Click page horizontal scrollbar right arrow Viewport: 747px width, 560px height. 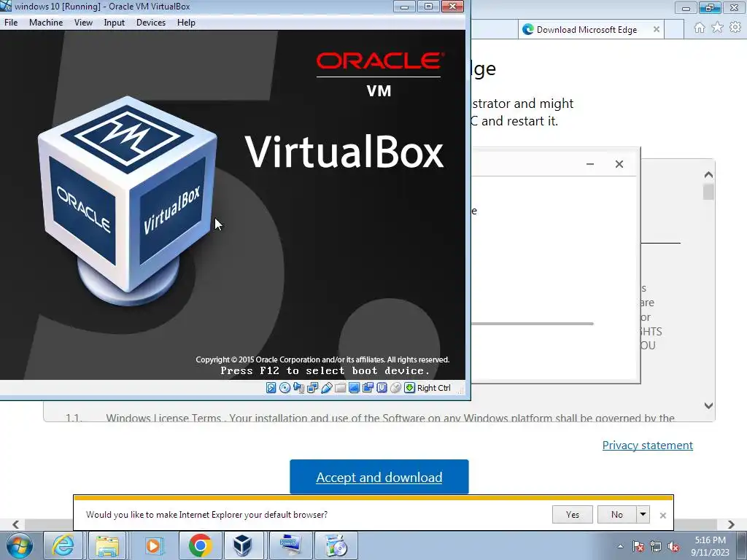(x=731, y=524)
